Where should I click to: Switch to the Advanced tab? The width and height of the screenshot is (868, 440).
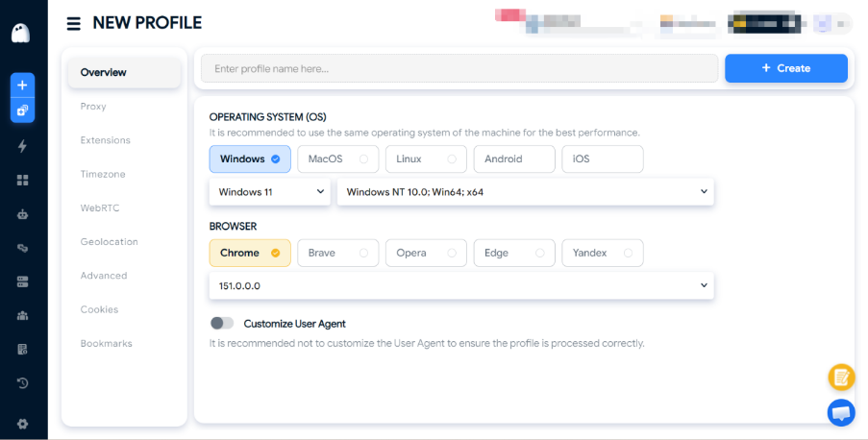coord(104,275)
